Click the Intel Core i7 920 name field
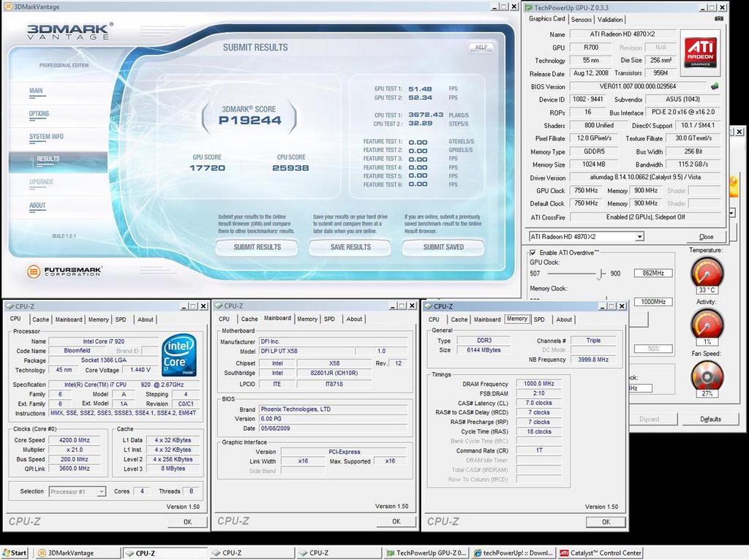 tap(103, 341)
